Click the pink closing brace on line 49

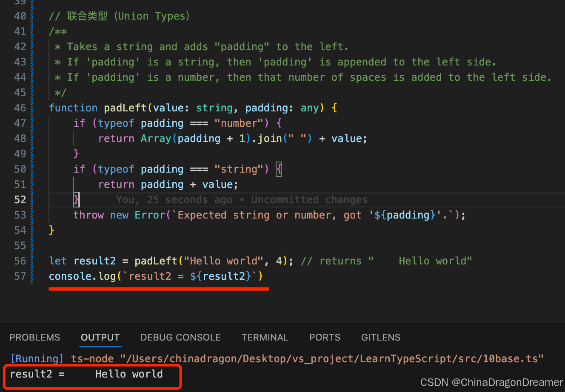(x=77, y=153)
